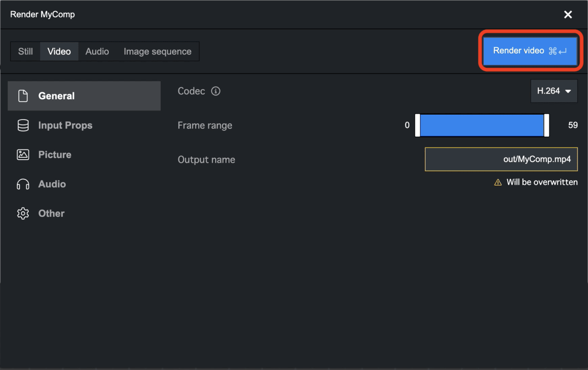Click the Codec info icon
588x370 pixels.
(x=216, y=91)
